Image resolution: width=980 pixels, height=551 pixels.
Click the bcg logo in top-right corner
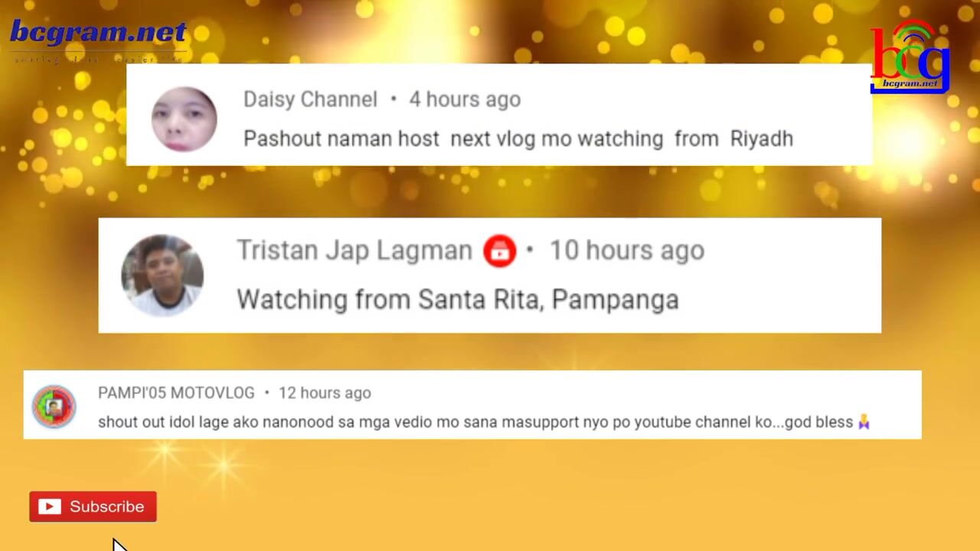910,57
